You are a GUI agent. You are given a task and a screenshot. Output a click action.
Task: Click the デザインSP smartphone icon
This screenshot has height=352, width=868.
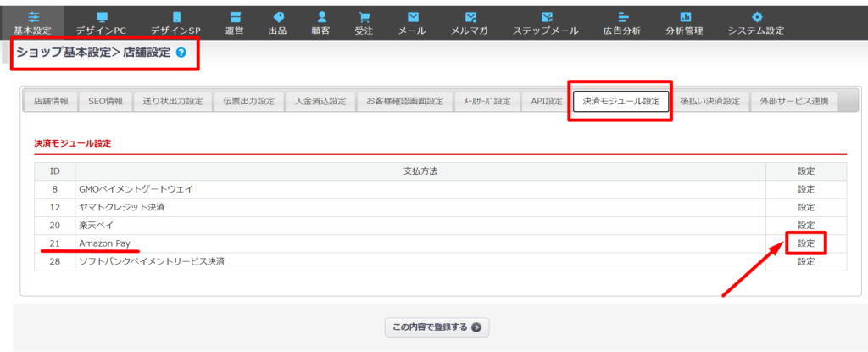pos(175,17)
